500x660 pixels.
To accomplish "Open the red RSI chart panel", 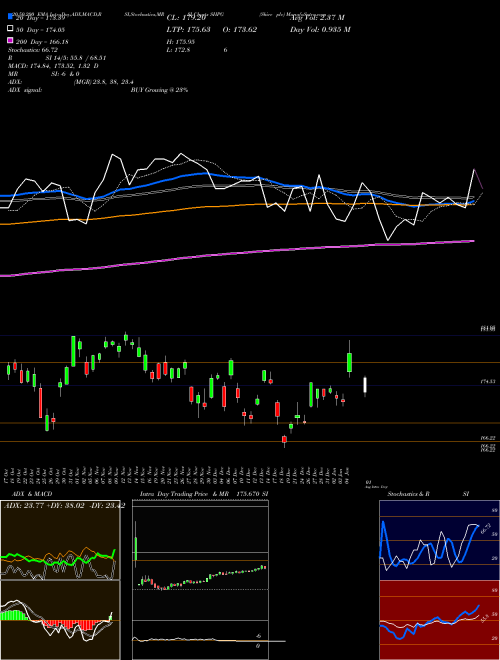I will (439, 620).
